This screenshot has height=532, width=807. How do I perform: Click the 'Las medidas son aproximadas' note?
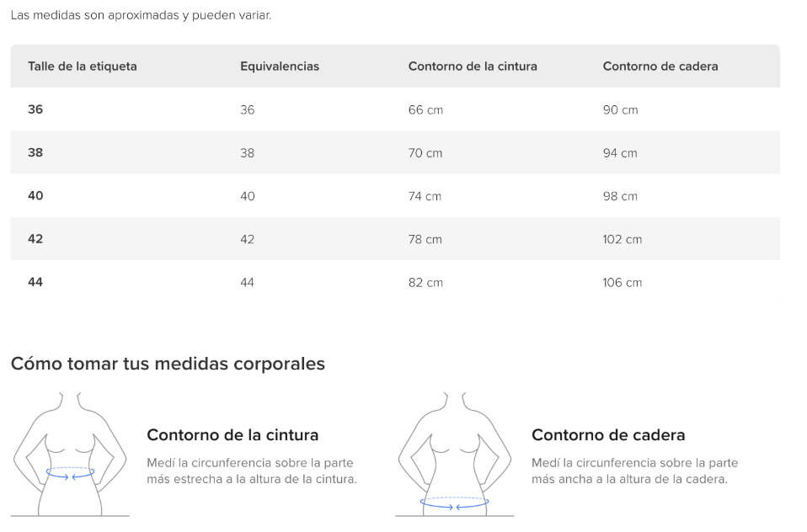pyautogui.click(x=141, y=15)
